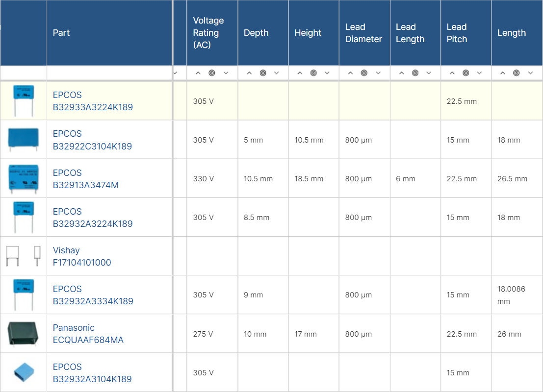543x392 pixels.
Task: Select the 330 V voltage cell
Action: (x=212, y=179)
